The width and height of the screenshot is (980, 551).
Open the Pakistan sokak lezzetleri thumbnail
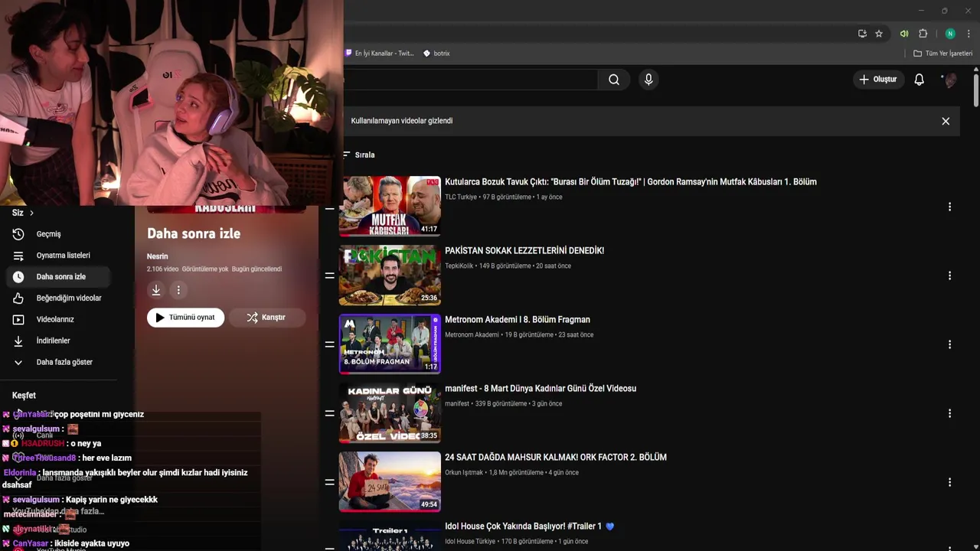(390, 275)
